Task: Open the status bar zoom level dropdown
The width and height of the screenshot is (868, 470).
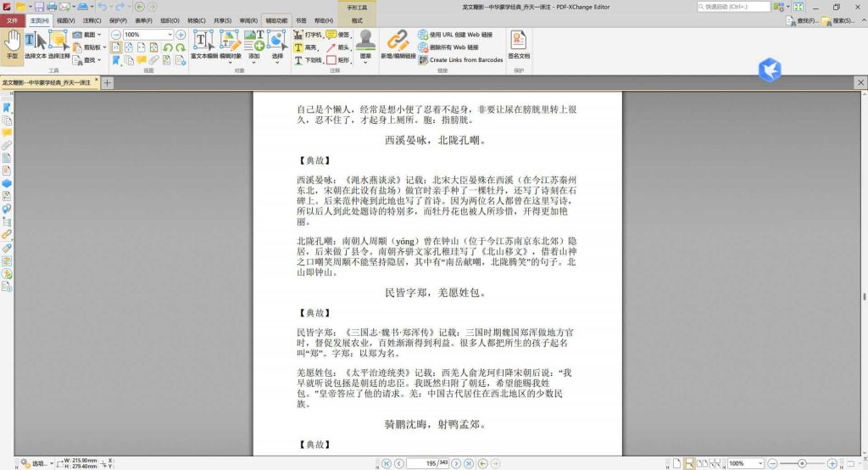Action: pos(760,463)
